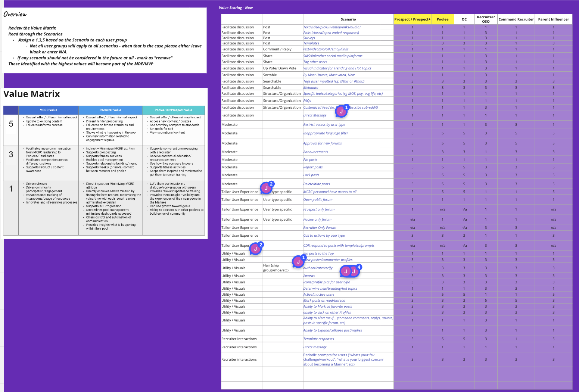Select the yellow Prospect / Prospect+ header cell
Viewport: 579px width, 392px height.
(x=413, y=19)
